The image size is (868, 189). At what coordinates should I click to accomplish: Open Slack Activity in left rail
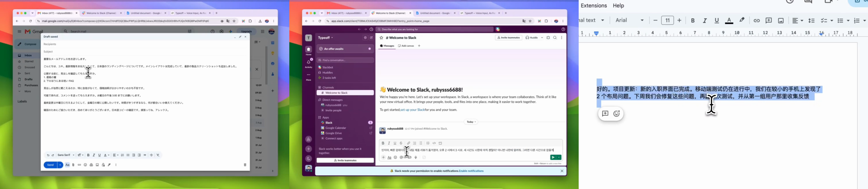(x=309, y=64)
